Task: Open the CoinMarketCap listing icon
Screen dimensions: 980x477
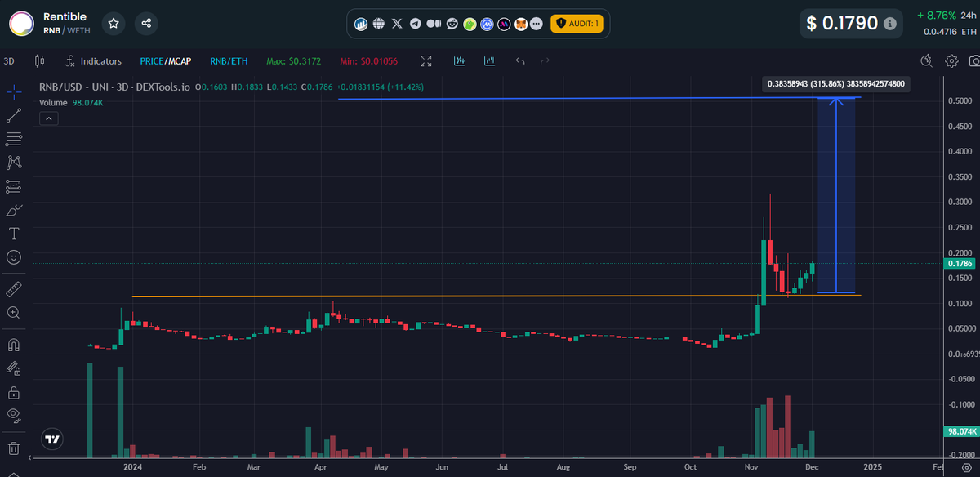Action: pyautogui.click(x=488, y=25)
